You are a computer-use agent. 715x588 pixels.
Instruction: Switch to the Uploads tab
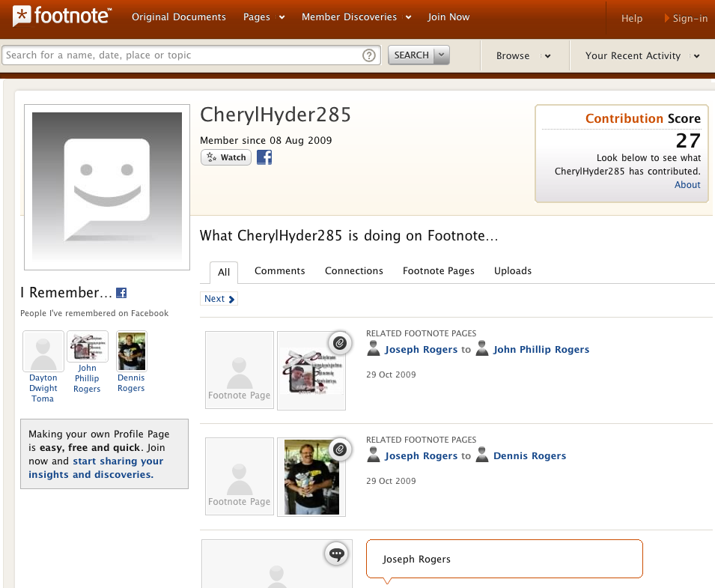(513, 271)
